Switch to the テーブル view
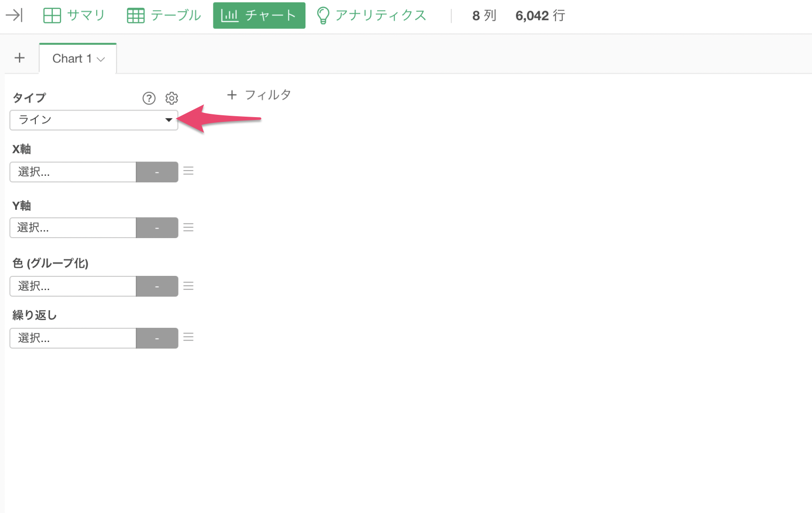Viewport: 812px width, 513px height. pos(164,16)
